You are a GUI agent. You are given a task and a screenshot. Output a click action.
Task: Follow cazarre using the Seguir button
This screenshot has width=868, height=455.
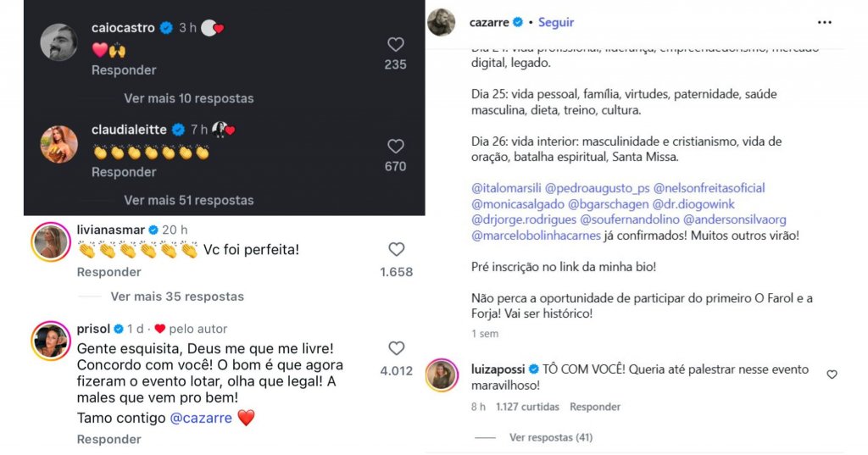[556, 23]
